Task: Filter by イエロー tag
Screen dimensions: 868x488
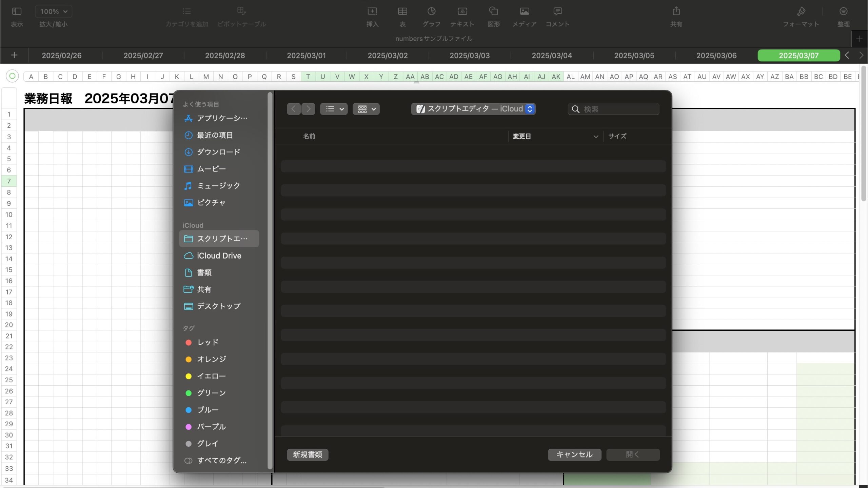Action: pyautogui.click(x=219, y=376)
